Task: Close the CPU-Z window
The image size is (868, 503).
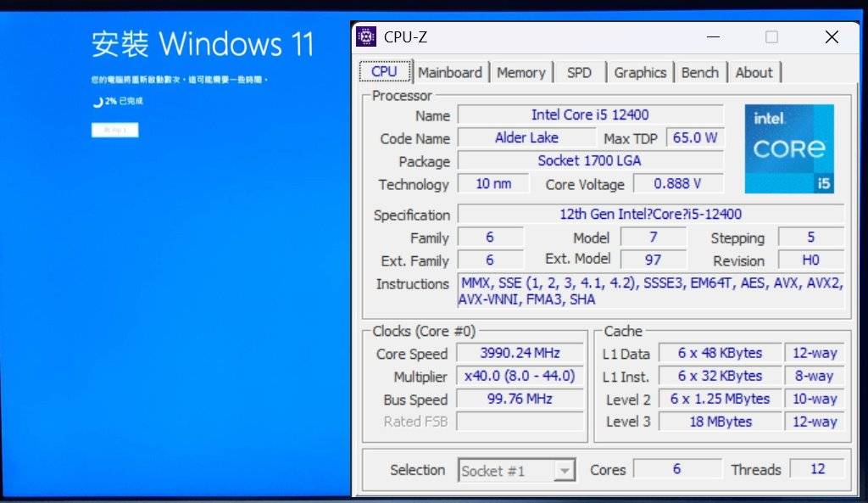Action: [832, 37]
